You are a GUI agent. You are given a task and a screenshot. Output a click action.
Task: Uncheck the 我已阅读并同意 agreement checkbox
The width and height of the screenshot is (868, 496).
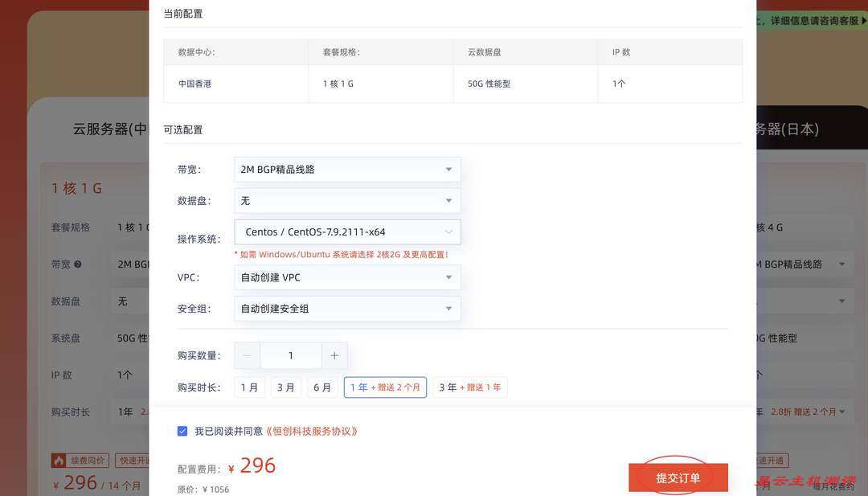pyautogui.click(x=181, y=430)
